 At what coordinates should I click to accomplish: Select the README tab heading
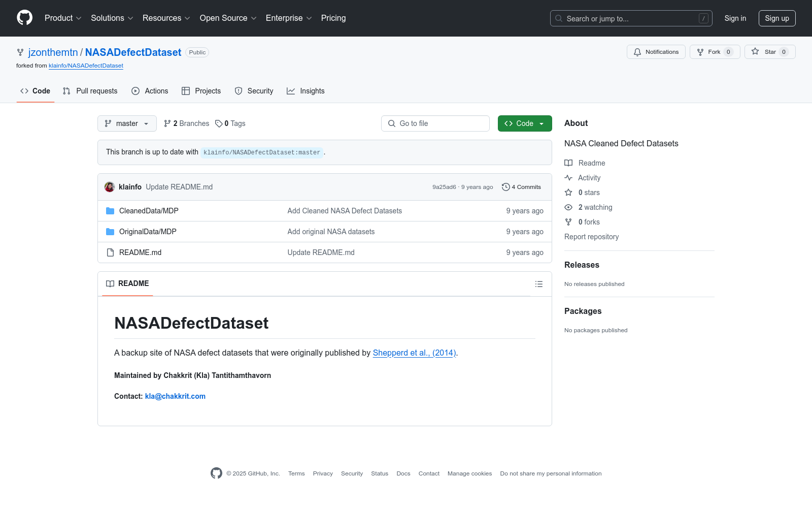(x=127, y=283)
